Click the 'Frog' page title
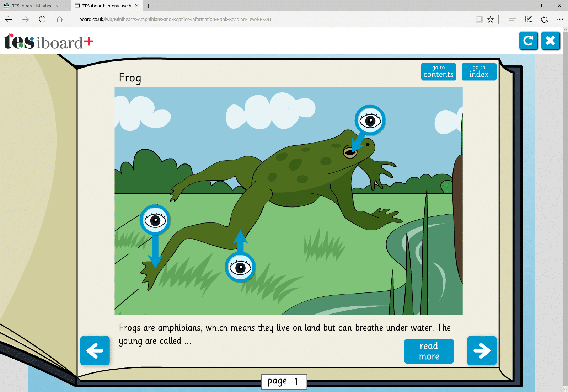Viewport: 568px width, 392px height. 130,78
